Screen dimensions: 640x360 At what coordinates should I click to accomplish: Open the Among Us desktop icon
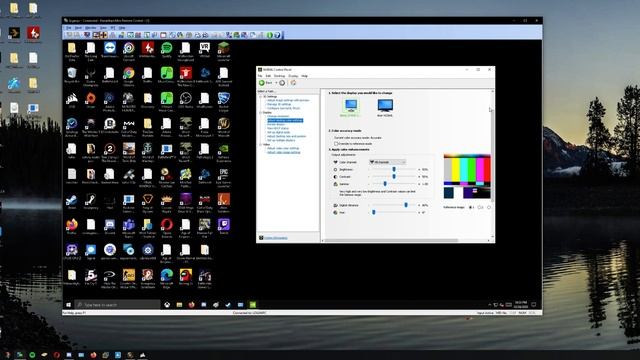(185, 275)
